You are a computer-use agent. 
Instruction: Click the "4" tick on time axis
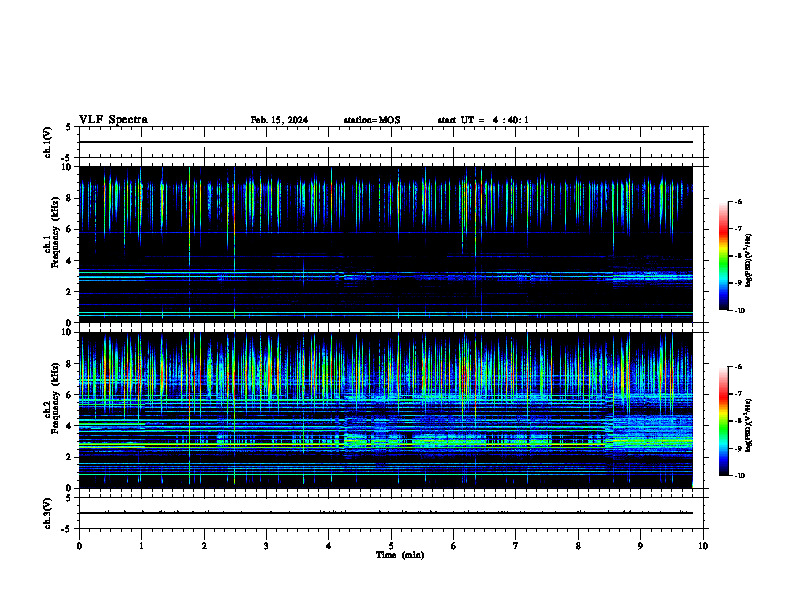point(329,546)
